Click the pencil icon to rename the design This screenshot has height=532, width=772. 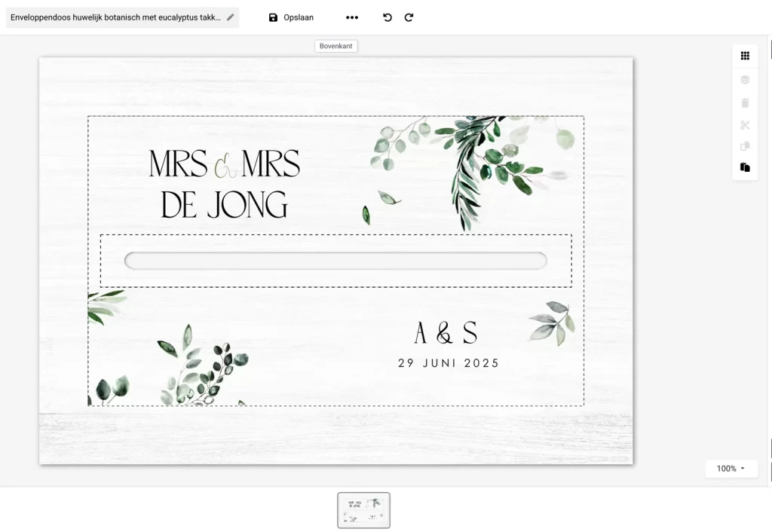[x=231, y=17]
